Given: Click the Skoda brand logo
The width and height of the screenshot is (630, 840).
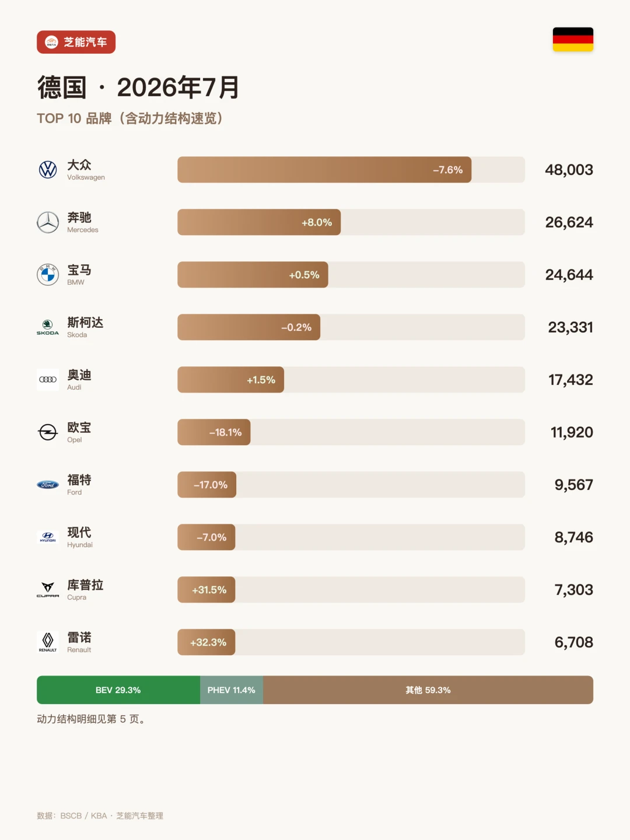Looking at the screenshot, I should pos(48,327).
